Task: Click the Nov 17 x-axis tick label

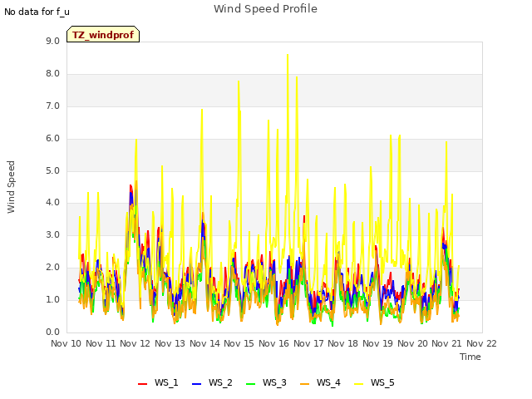Action: click(308, 343)
